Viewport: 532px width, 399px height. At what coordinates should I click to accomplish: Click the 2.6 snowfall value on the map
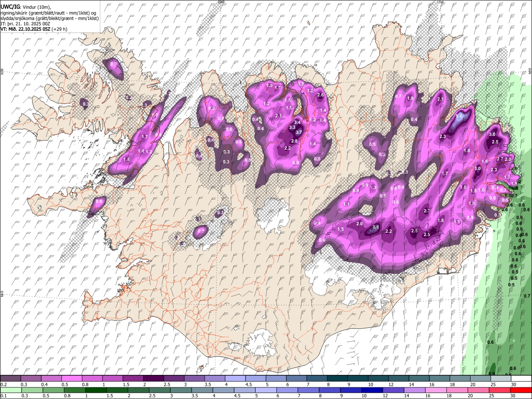pyautogui.click(x=320, y=95)
